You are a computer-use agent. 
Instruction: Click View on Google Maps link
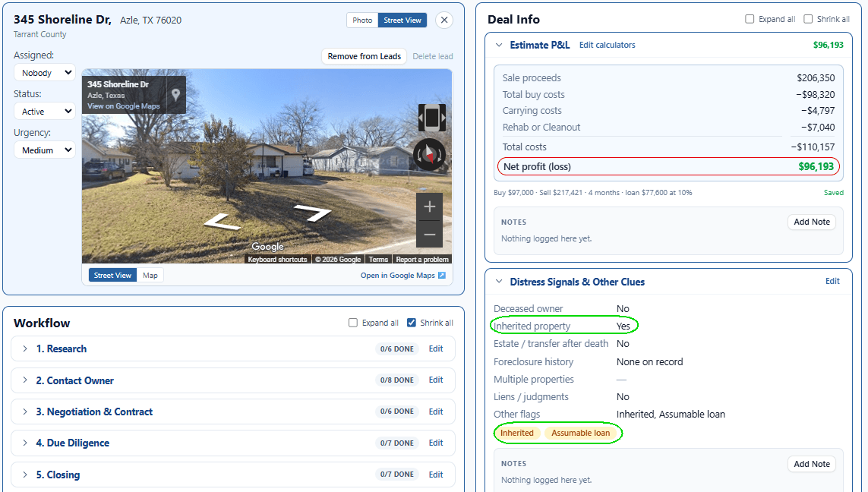(124, 106)
